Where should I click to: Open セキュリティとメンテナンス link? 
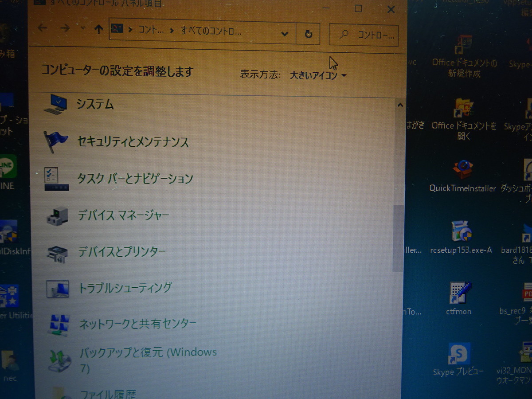tap(133, 142)
